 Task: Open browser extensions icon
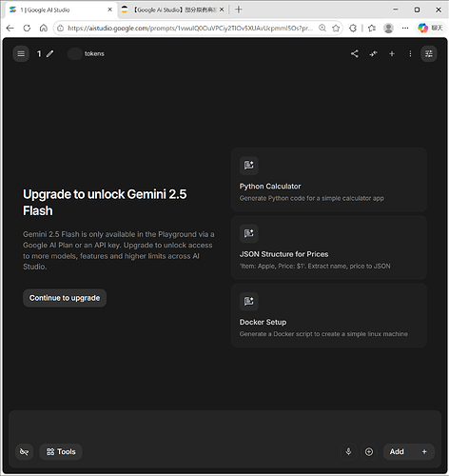(353, 29)
